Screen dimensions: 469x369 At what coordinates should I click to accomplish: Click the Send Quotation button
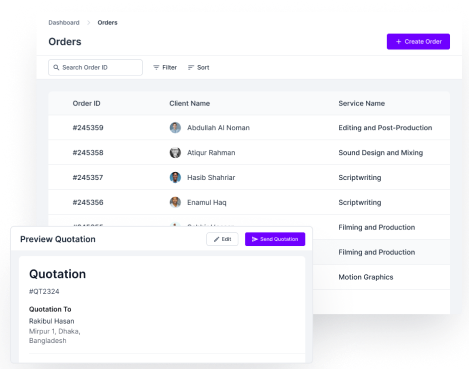[275, 239]
